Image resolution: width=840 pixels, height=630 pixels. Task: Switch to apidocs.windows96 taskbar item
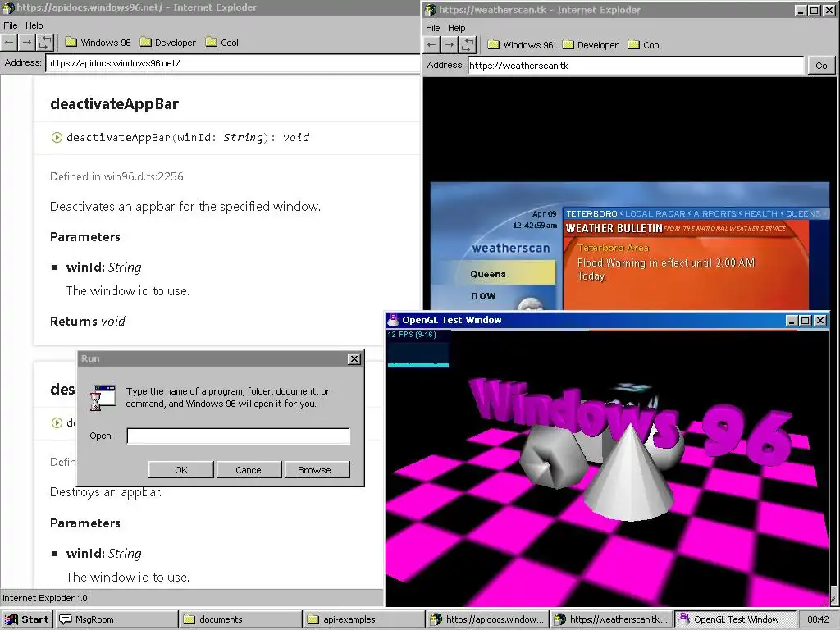pos(487,619)
